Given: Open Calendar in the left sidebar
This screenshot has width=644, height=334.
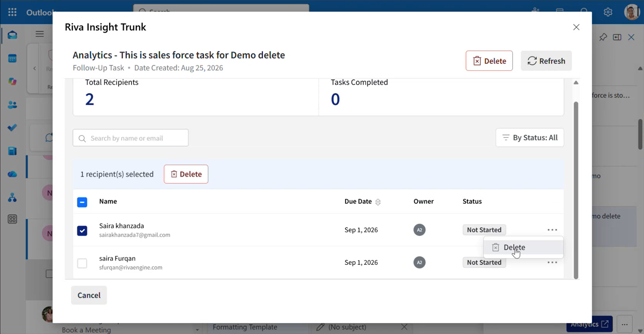Looking at the screenshot, I should (x=12, y=58).
